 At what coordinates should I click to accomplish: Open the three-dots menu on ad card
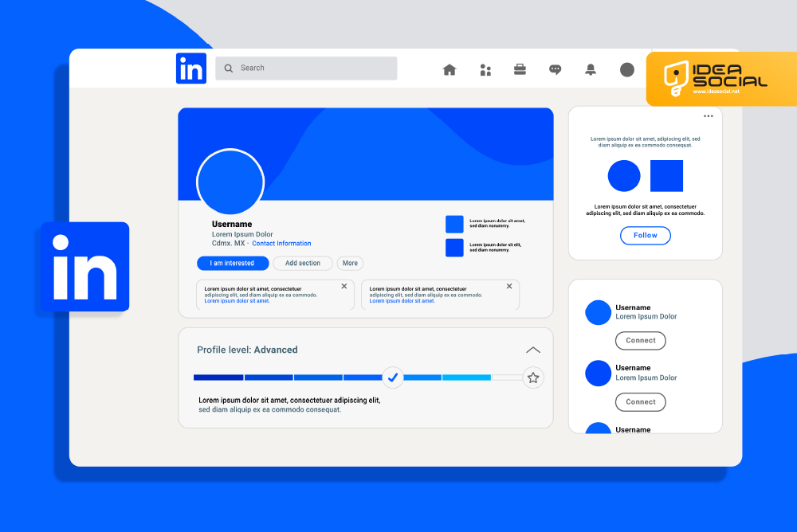[708, 116]
